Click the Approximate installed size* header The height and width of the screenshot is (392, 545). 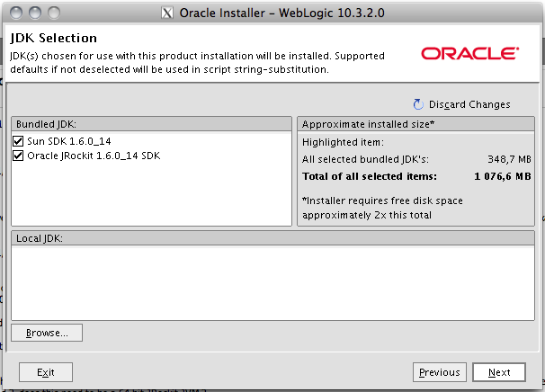415,124
